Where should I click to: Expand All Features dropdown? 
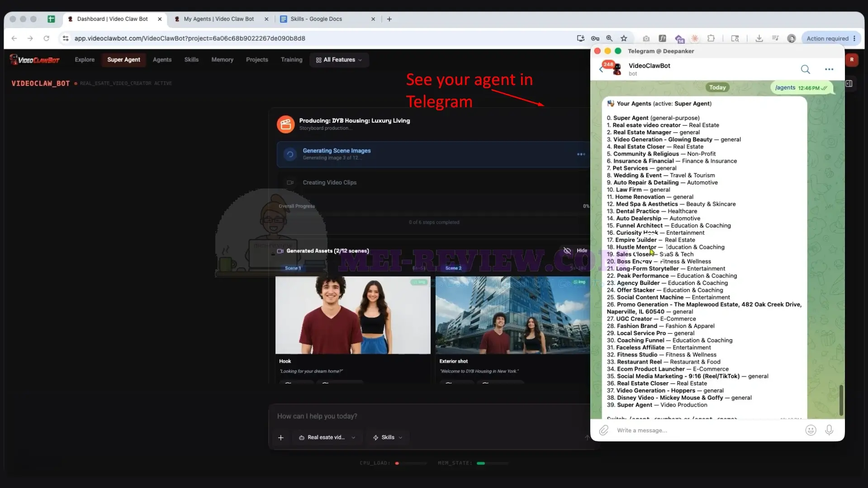pyautogui.click(x=339, y=60)
